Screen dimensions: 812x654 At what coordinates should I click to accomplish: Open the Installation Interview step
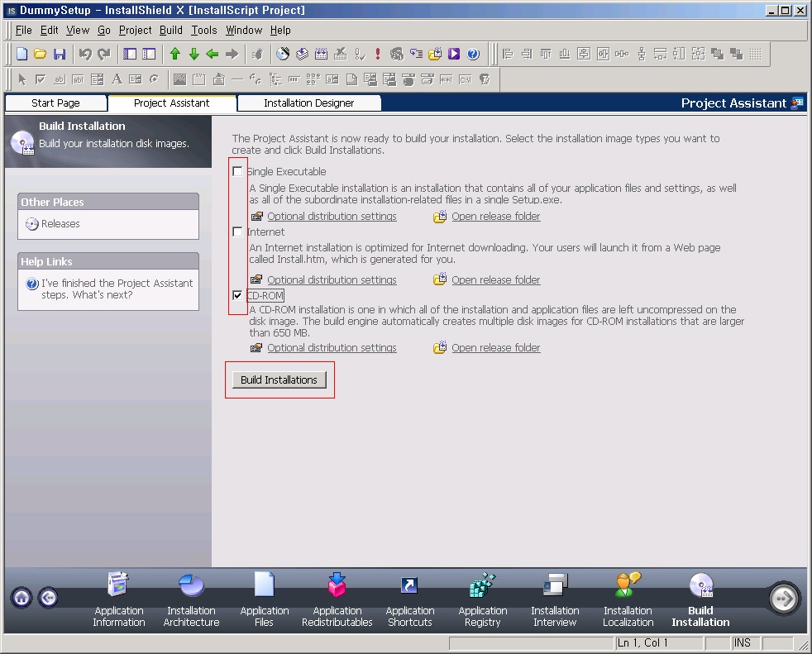click(x=555, y=599)
